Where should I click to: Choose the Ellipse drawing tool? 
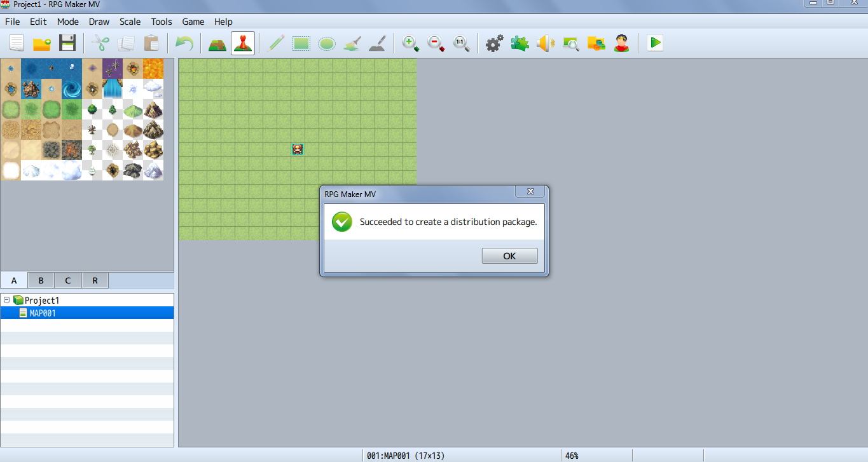pyautogui.click(x=327, y=43)
